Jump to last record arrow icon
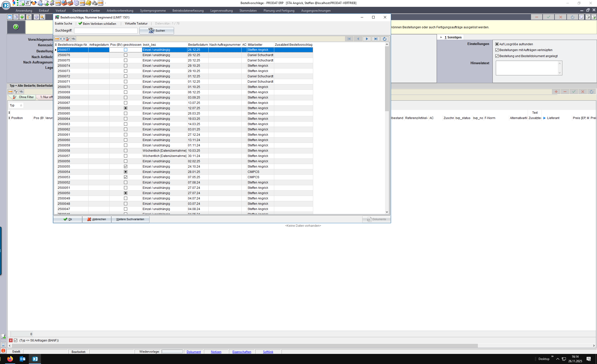597x364 pixels. pos(376,39)
